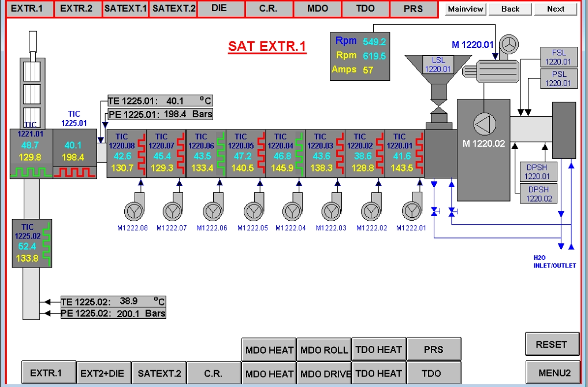Click the Next navigation button
The width and height of the screenshot is (588, 387).
(555, 9)
